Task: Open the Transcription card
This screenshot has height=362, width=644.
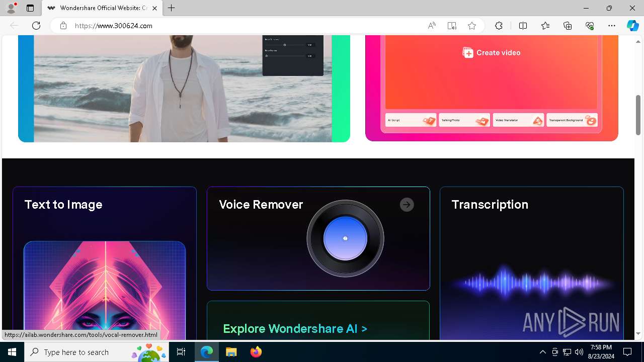Action: [532, 263]
